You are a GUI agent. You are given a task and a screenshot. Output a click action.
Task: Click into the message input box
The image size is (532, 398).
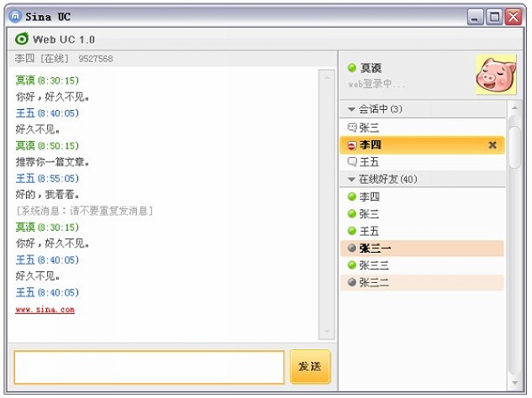click(x=149, y=368)
